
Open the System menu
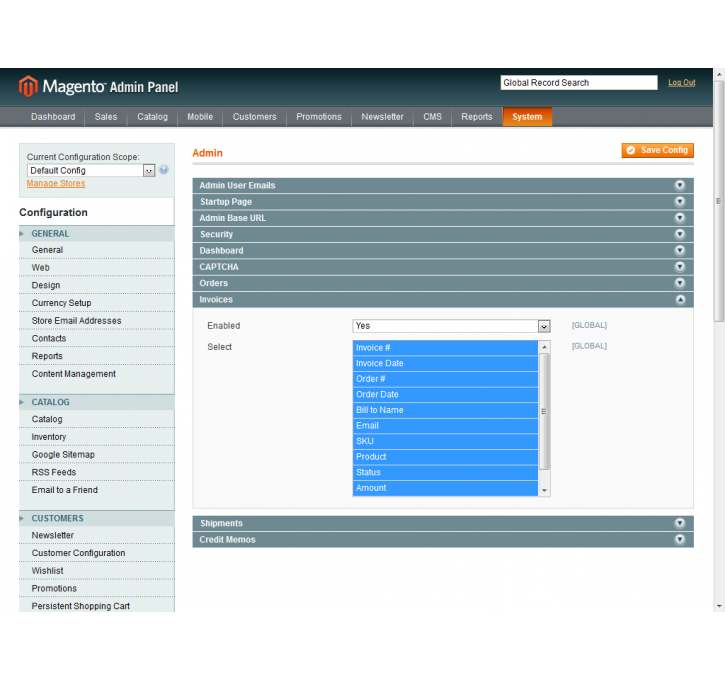pyautogui.click(x=527, y=117)
